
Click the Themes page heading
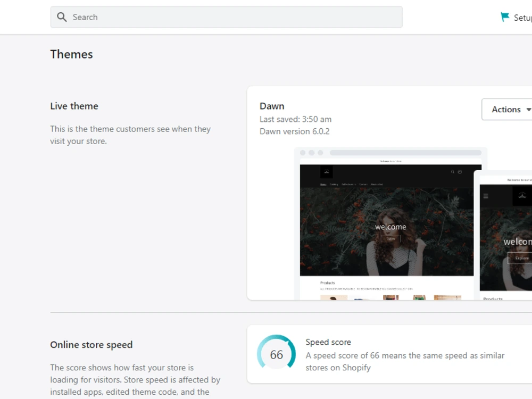pos(71,54)
